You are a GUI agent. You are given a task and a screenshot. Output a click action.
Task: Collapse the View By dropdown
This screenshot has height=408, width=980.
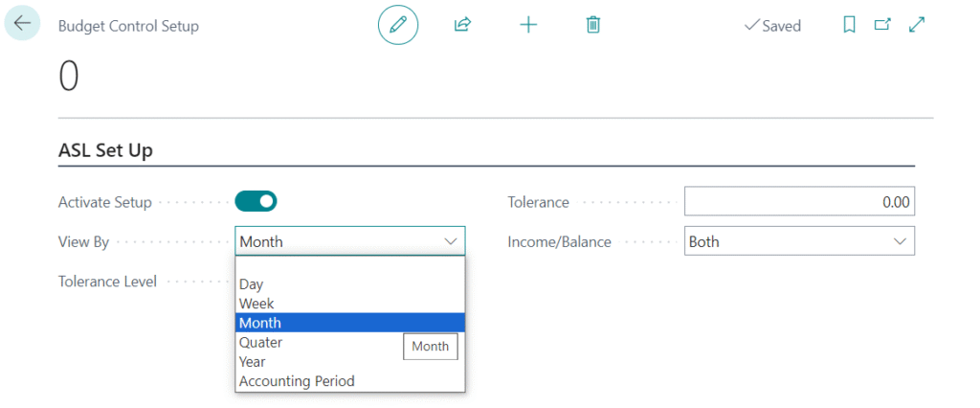450,241
